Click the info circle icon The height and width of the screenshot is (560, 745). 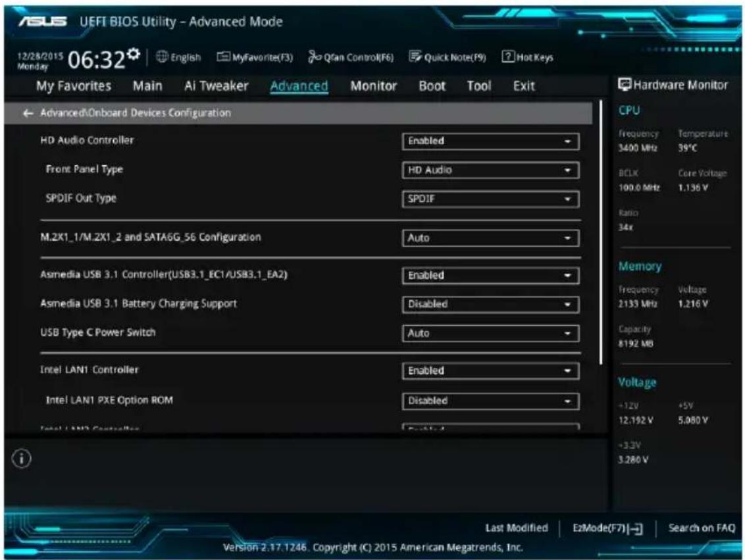pos(21,459)
